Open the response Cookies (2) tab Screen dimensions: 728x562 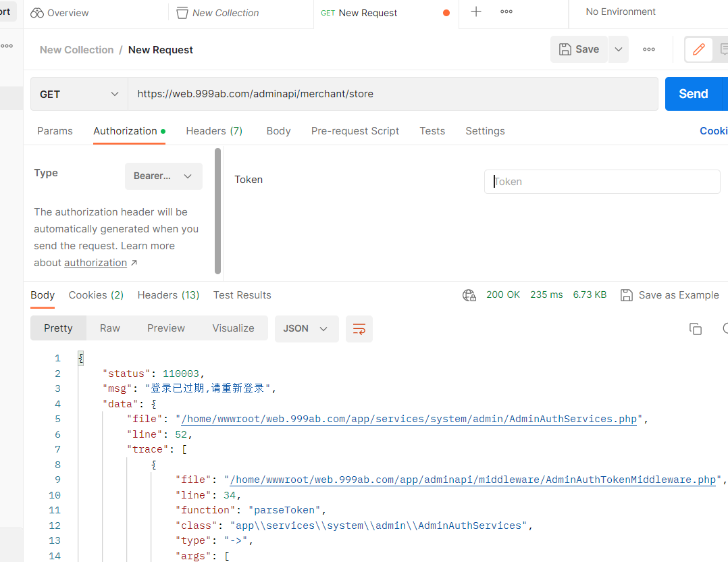click(96, 295)
